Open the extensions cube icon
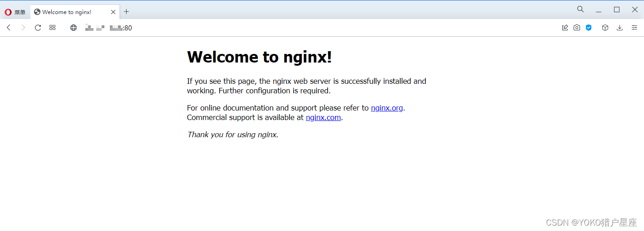The image size is (644, 231). tap(605, 28)
